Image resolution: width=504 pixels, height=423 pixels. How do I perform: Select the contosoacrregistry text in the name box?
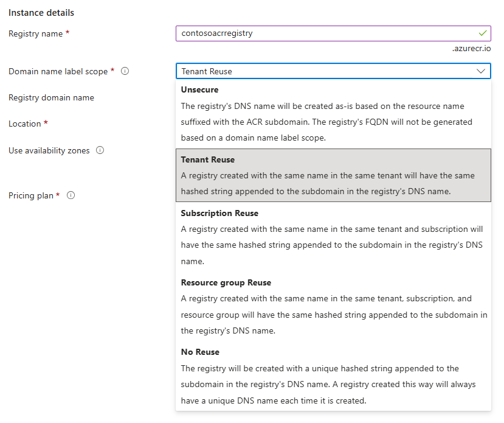coord(216,33)
